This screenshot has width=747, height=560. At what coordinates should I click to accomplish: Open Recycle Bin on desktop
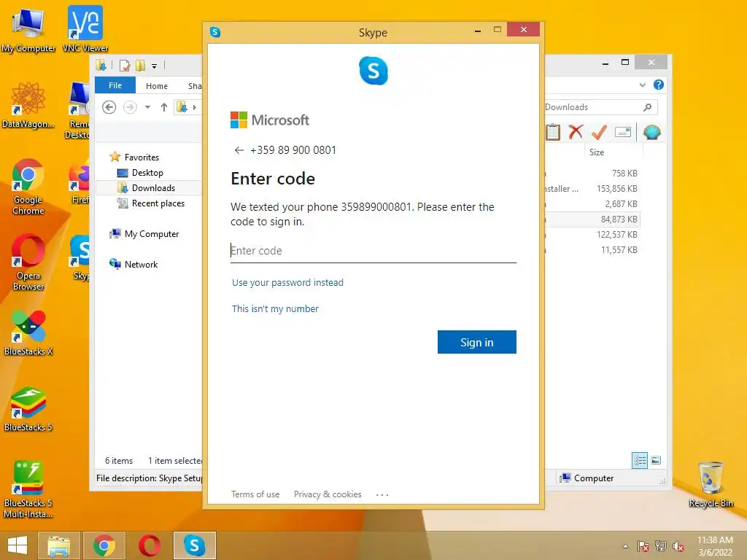point(711,484)
